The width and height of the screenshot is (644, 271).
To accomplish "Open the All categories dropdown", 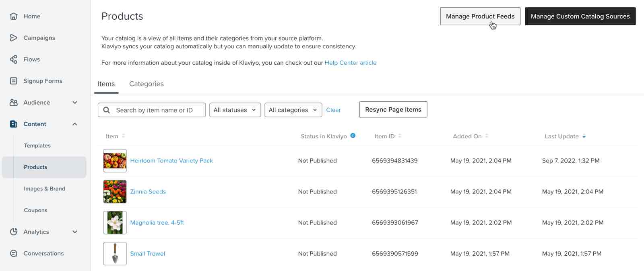I will (x=293, y=110).
